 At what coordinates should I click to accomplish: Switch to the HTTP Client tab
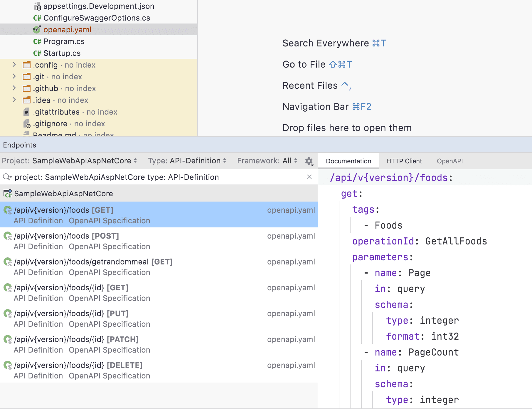coord(404,161)
